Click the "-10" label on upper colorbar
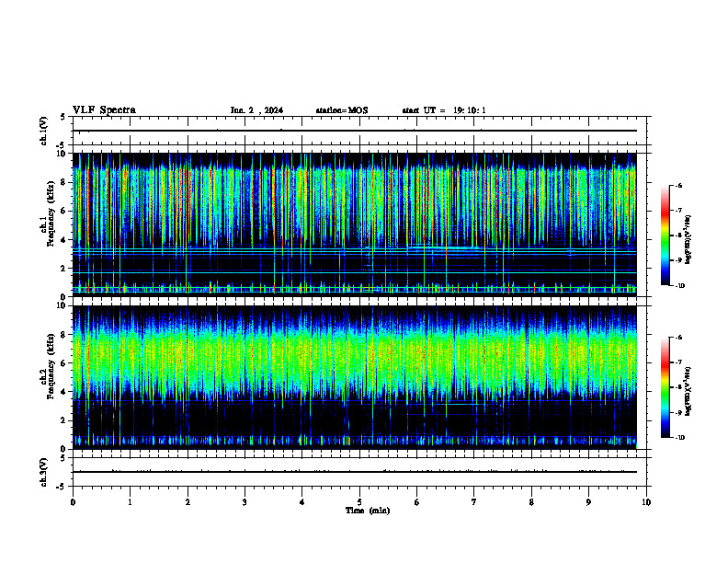The height and width of the screenshot is (563, 728). tap(679, 285)
